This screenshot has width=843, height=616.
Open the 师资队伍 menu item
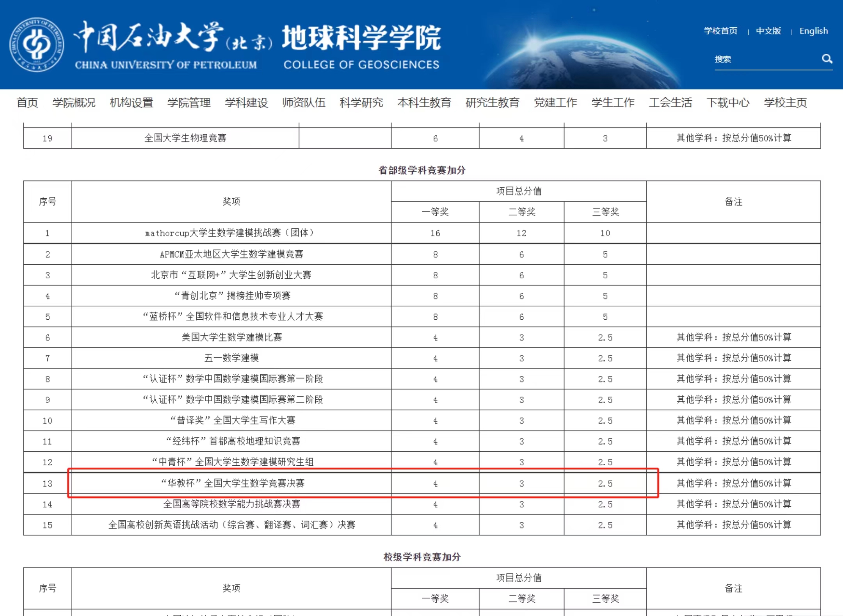click(x=304, y=103)
